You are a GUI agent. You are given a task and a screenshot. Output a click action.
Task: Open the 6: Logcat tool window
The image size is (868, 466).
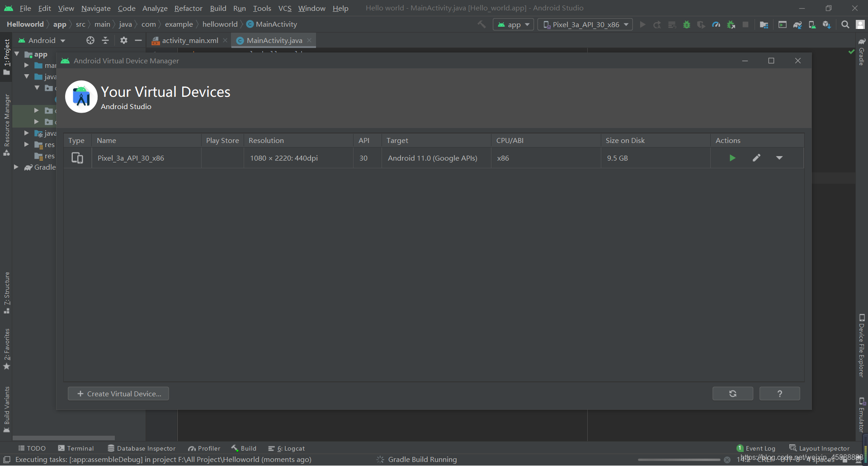coord(287,448)
